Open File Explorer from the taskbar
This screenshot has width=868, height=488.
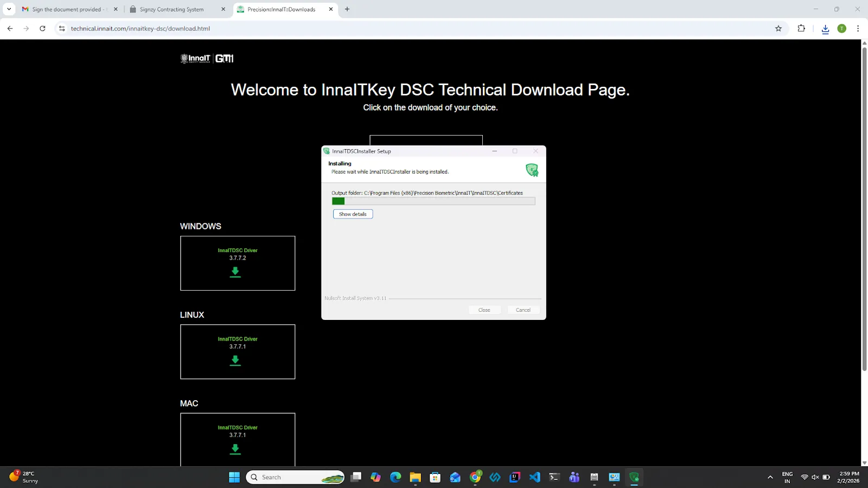[x=415, y=477]
